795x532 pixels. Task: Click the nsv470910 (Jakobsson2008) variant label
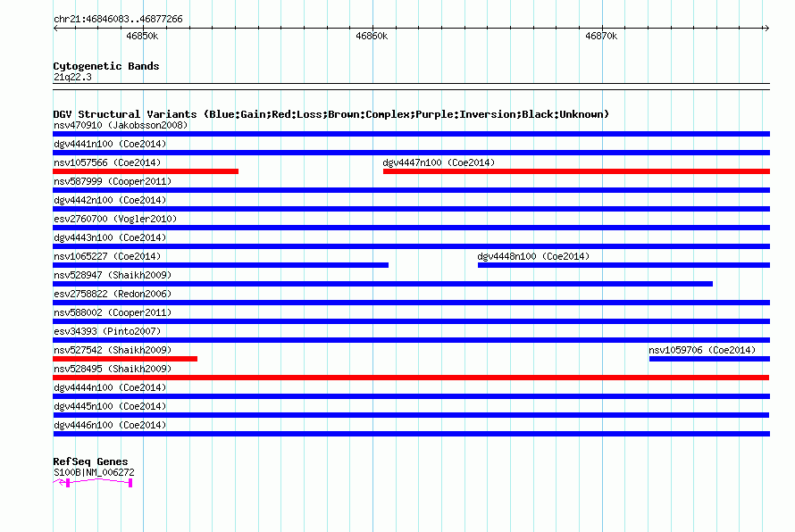point(121,125)
